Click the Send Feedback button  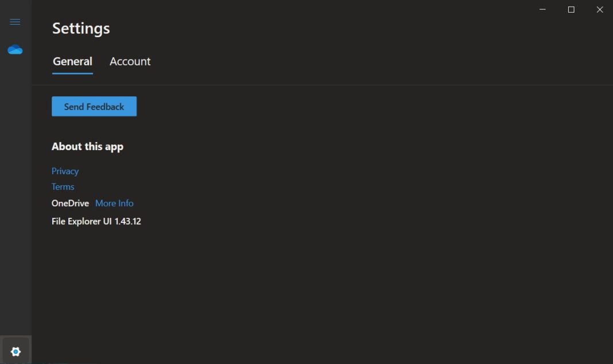94,106
